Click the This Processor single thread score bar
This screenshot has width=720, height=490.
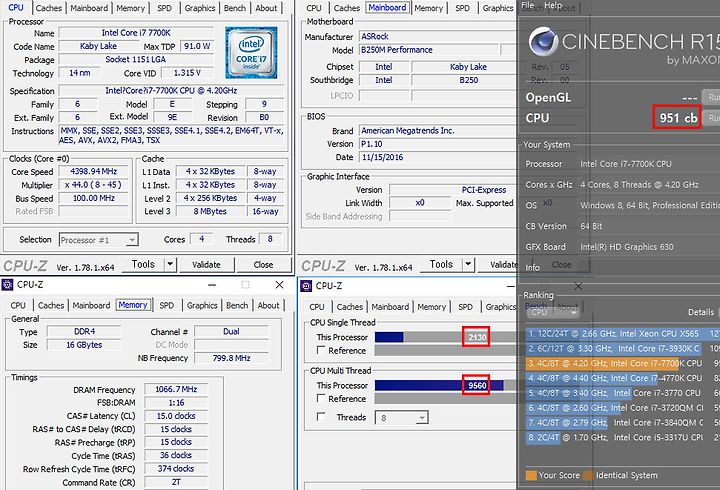[445, 337]
